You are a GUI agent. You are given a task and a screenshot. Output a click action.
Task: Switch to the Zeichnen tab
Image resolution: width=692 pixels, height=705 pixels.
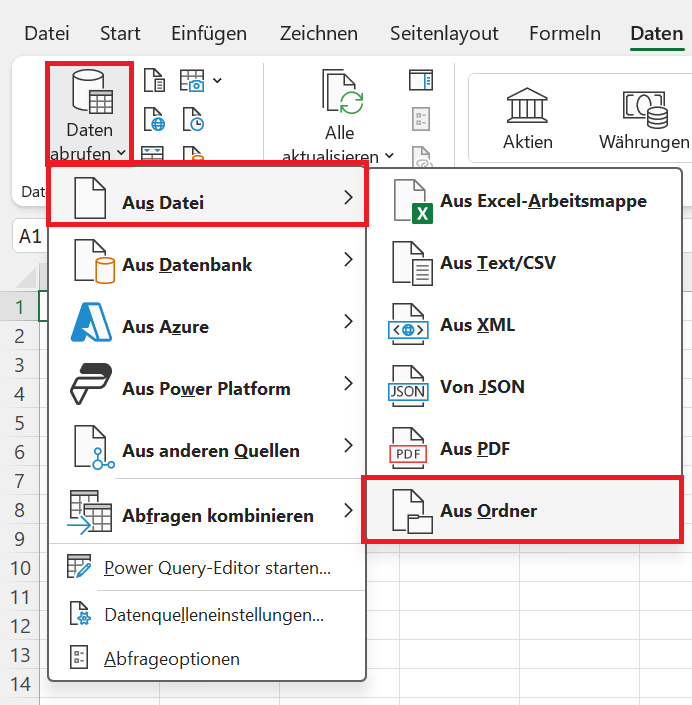[x=318, y=33]
